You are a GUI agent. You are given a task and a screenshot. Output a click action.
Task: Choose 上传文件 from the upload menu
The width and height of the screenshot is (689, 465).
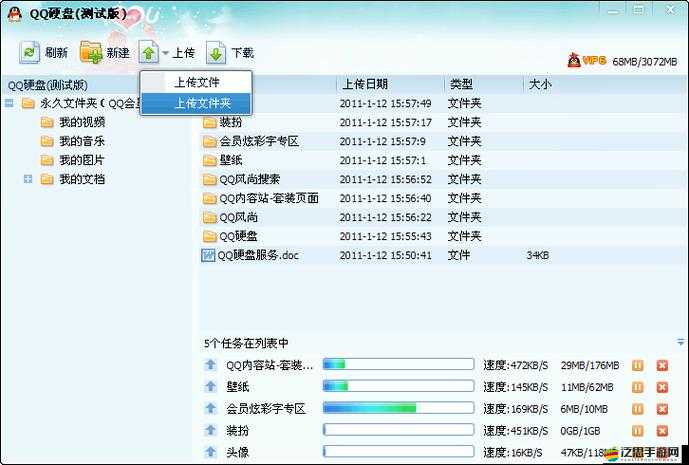pyautogui.click(x=196, y=82)
